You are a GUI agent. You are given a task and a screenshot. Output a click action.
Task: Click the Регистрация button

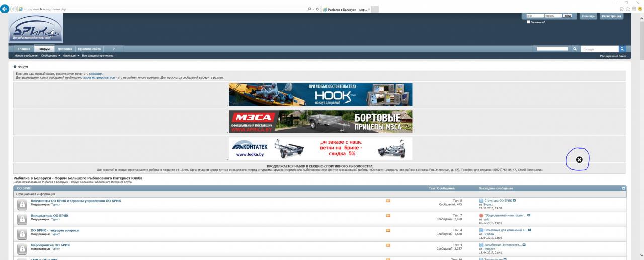[611, 16]
